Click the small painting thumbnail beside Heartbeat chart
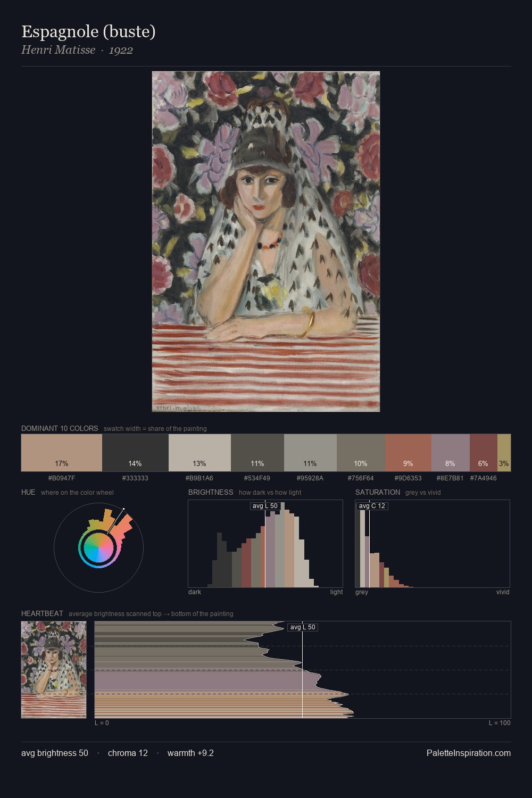Viewport: 532px width, 798px height. coord(54,670)
